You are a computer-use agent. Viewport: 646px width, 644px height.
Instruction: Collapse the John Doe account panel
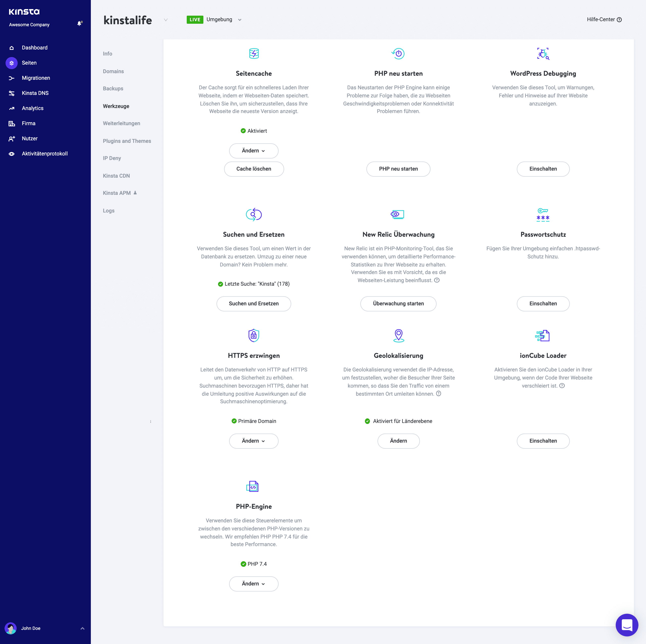[x=82, y=628]
